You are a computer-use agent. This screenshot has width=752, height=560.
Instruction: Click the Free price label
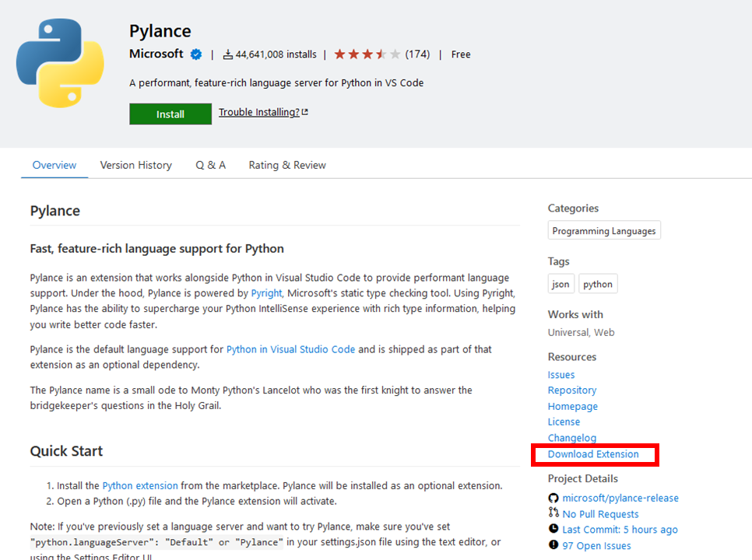461,54
